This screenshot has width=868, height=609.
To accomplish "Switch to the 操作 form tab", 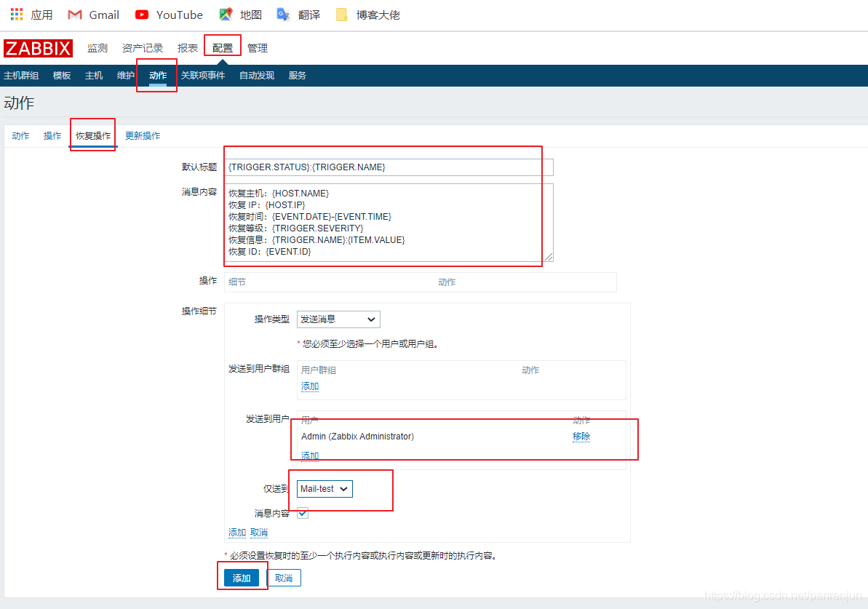I will [52, 135].
